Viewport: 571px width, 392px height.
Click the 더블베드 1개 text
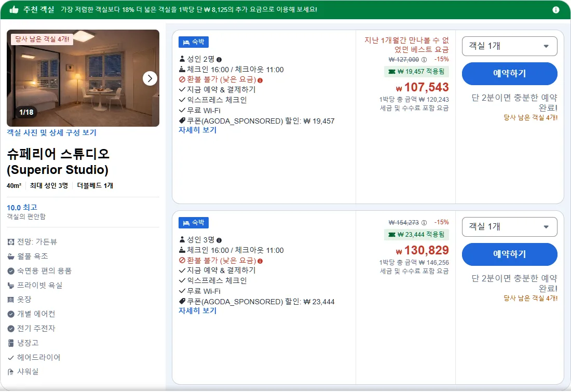click(95, 186)
